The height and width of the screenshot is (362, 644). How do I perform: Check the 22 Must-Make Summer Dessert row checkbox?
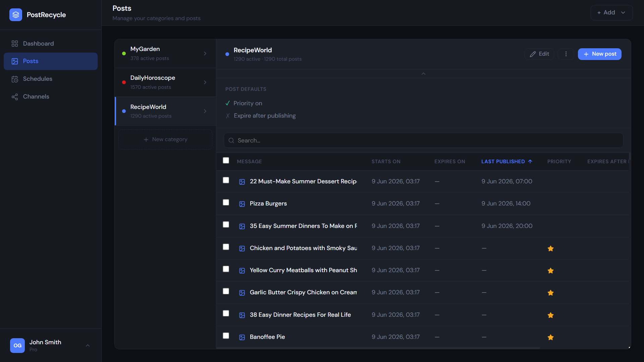(x=226, y=180)
